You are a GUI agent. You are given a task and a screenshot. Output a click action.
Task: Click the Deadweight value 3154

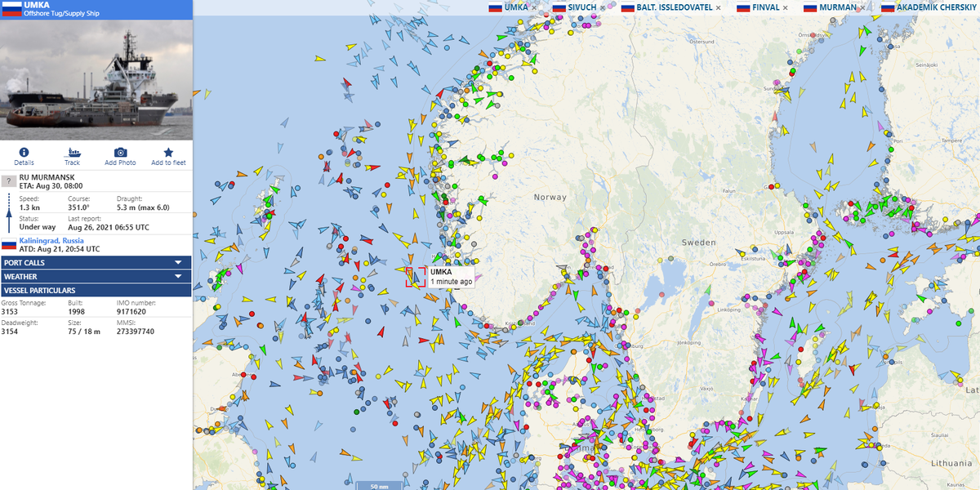(10, 332)
